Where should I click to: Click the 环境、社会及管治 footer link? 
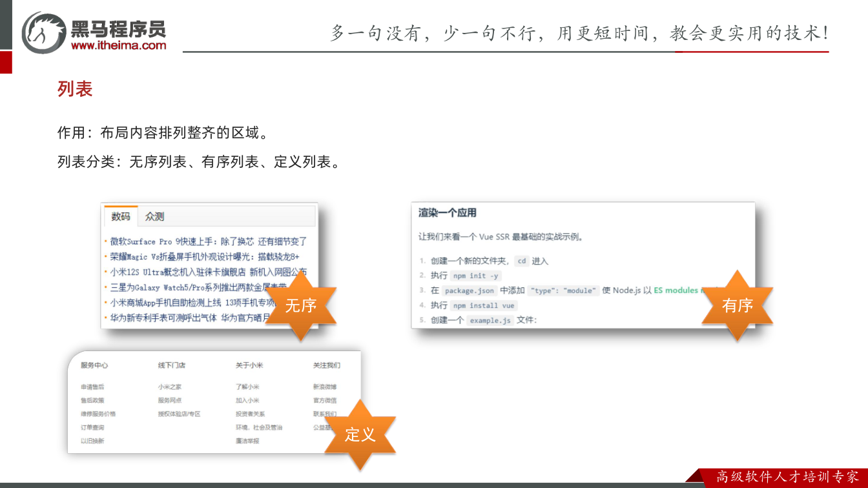pyautogui.click(x=259, y=427)
